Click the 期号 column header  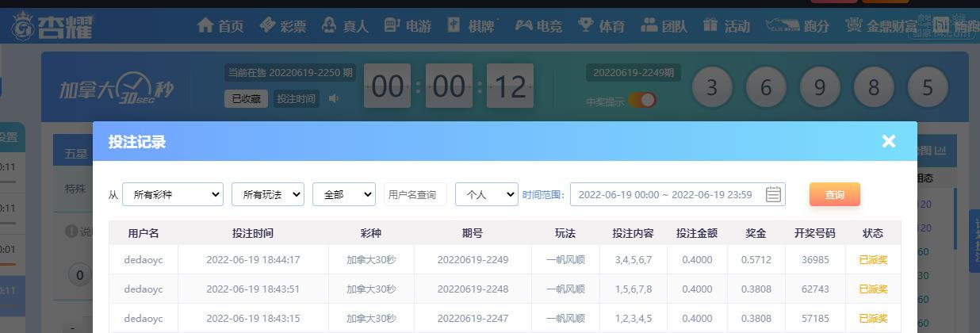[473, 233]
